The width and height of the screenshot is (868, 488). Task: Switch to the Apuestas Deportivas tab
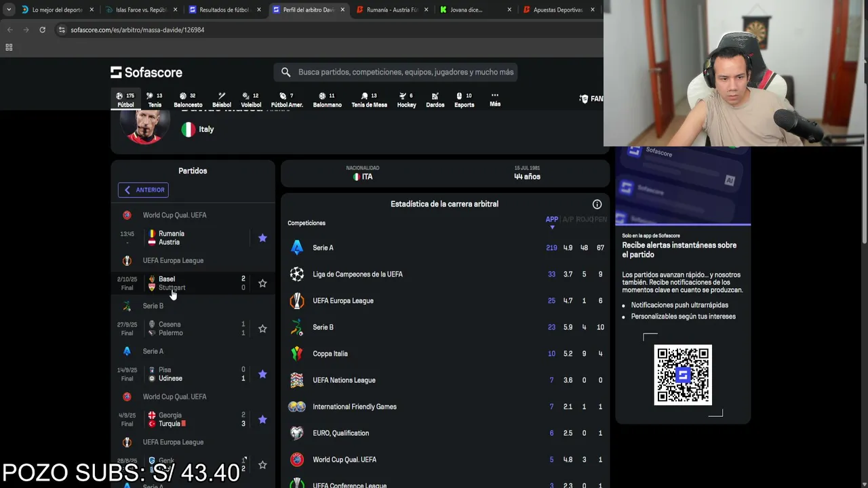pyautogui.click(x=557, y=9)
